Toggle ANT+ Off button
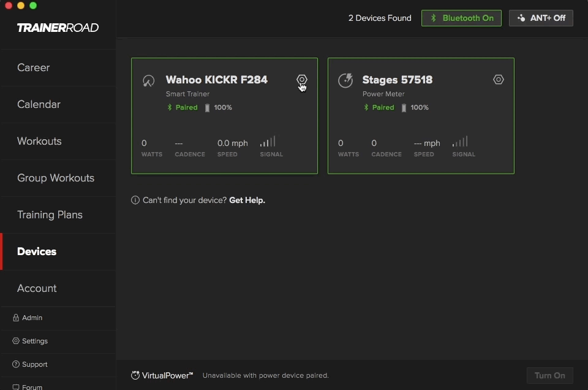The width and height of the screenshot is (588, 390). point(541,18)
